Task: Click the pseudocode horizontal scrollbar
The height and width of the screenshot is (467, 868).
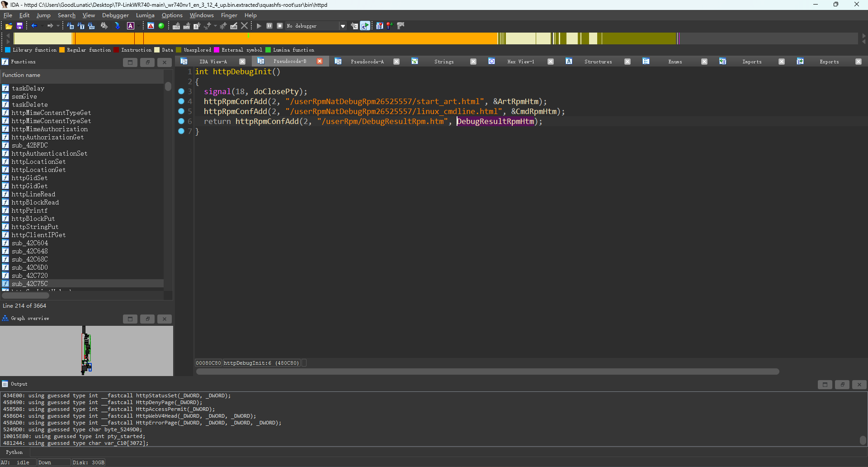Action: click(x=487, y=372)
